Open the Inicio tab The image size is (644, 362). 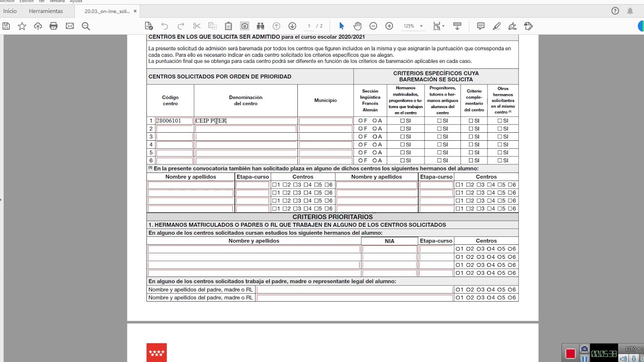[x=10, y=11]
